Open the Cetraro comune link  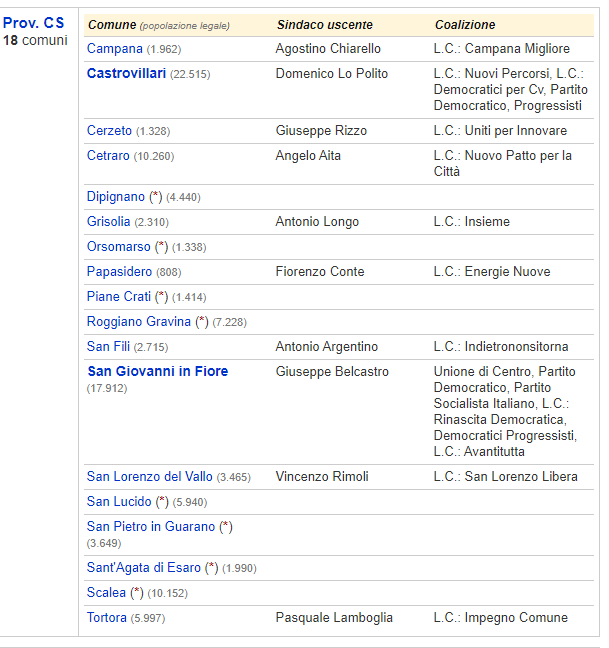click(108, 156)
